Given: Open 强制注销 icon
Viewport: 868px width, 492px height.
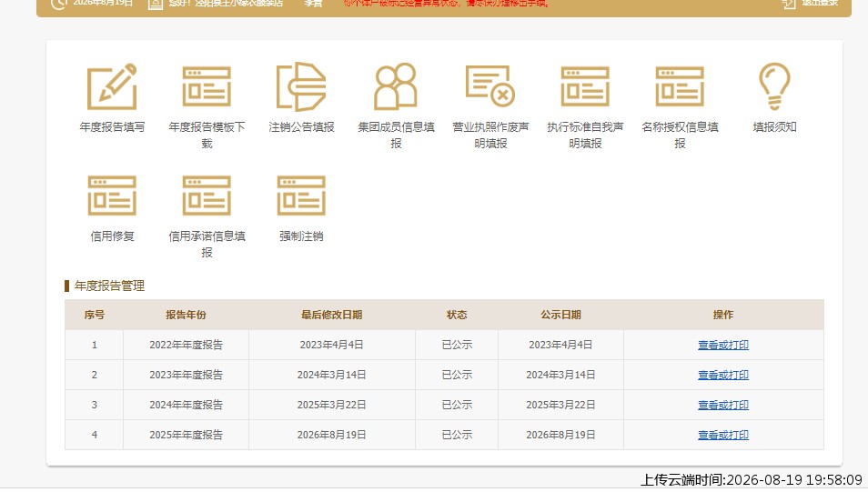Looking at the screenshot, I should pos(301,196).
